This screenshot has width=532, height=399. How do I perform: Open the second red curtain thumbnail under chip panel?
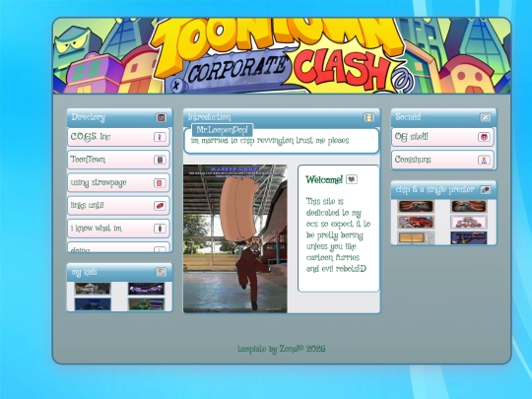point(469,206)
